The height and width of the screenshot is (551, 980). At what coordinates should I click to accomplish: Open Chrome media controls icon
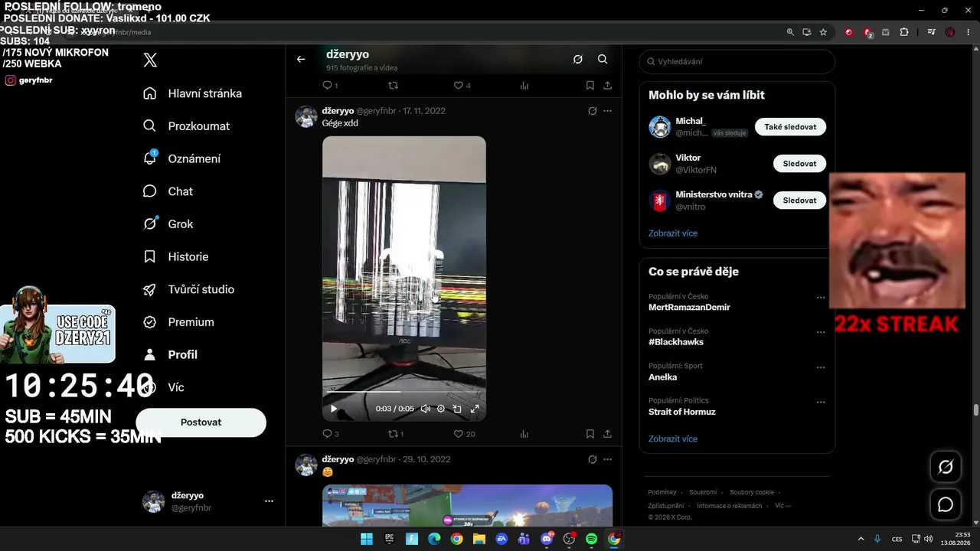click(x=931, y=32)
